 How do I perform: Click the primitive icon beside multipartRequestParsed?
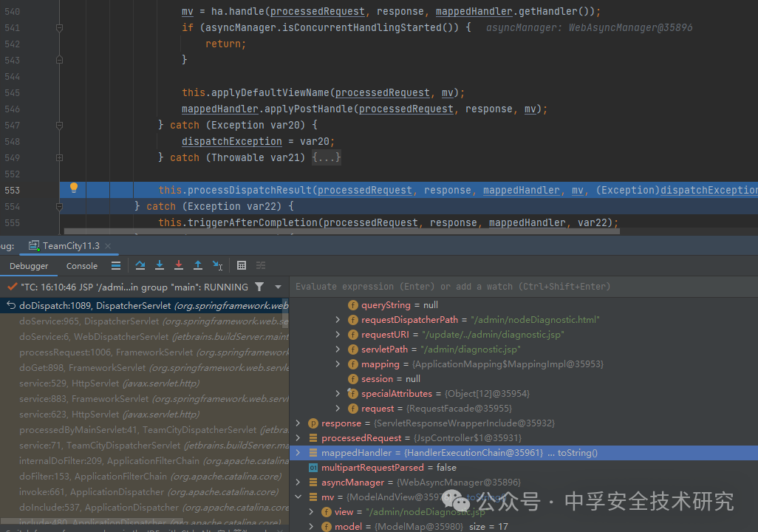point(313,468)
